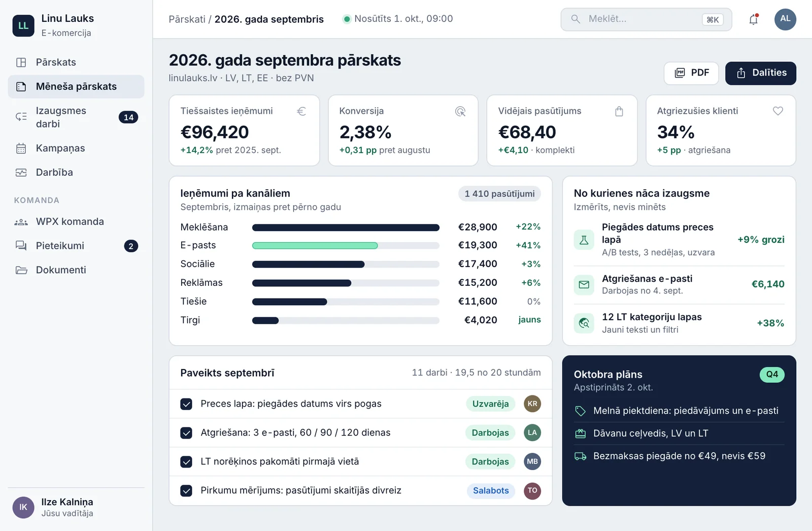Uncheck LT norēķinos pakomāti task
Image resolution: width=812 pixels, height=531 pixels.
coord(186,462)
